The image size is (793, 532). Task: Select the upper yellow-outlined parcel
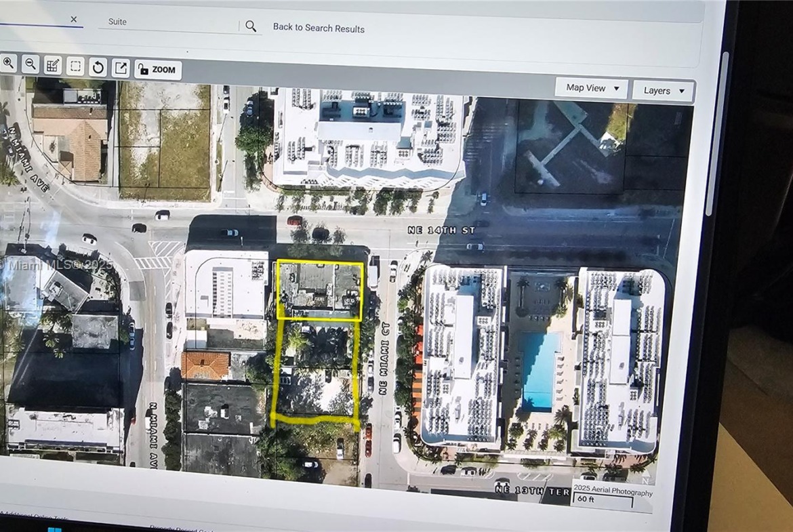click(320, 290)
